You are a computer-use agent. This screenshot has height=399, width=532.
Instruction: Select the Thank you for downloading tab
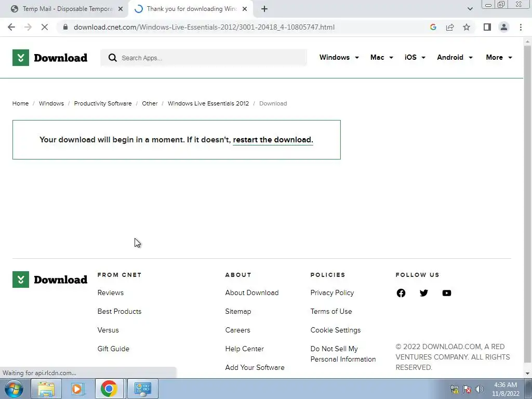click(192, 9)
